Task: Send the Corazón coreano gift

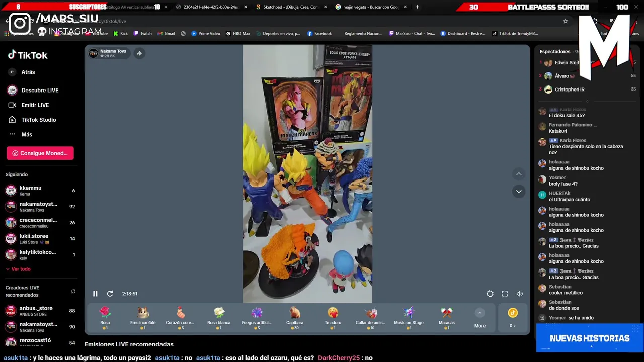Action: click(180, 318)
